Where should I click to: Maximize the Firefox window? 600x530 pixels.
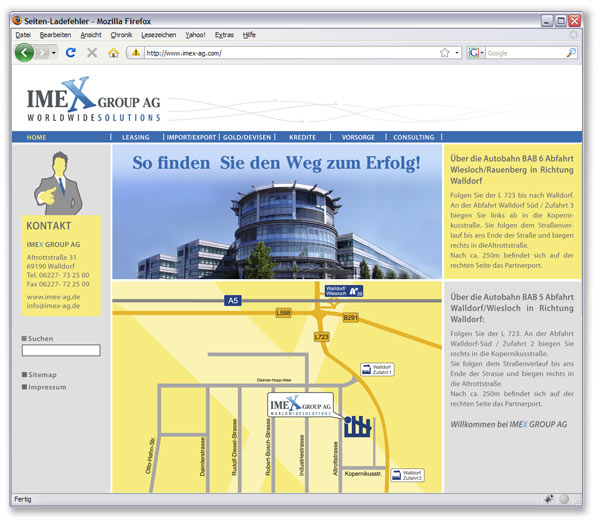(x=561, y=21)
